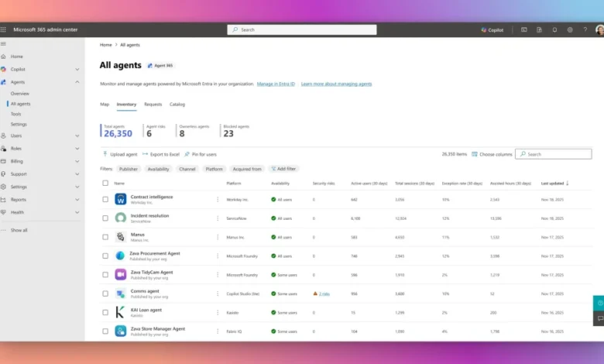Click the help question mark icon
The width and height of the screenshot is (604, 364).
(585, 29)
